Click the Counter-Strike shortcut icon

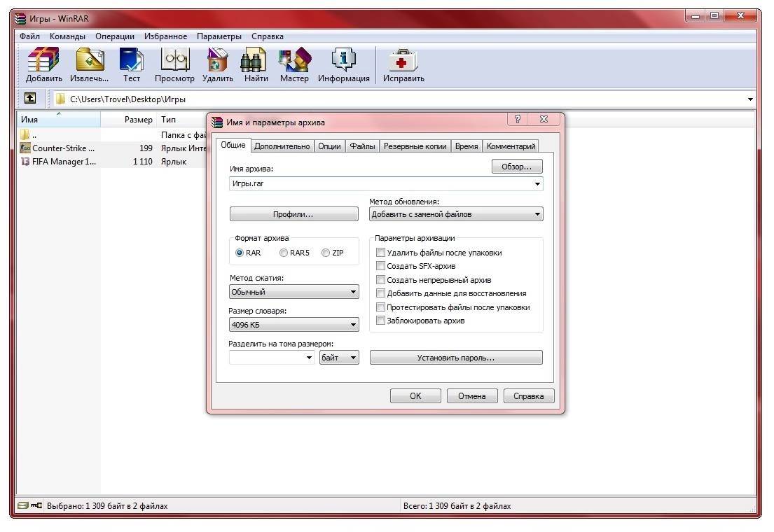pyautogui.click(x=25, y=148)
